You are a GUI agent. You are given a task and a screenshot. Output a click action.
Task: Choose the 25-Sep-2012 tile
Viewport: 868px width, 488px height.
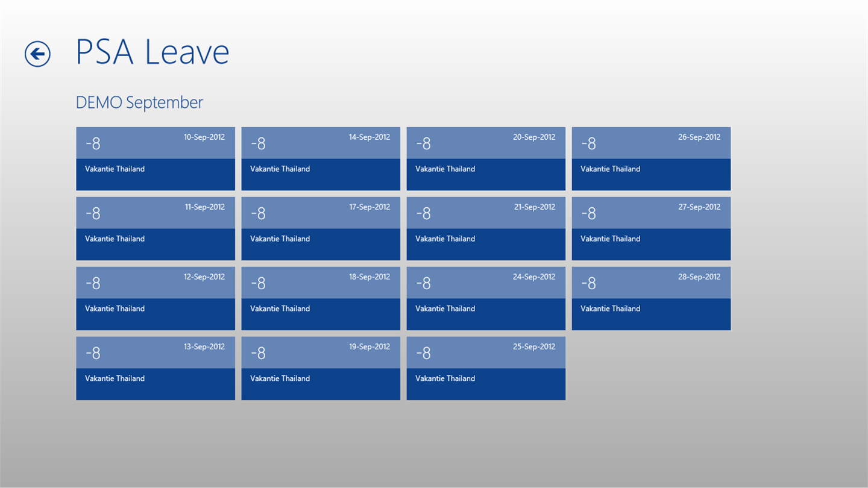coord(486,368)
